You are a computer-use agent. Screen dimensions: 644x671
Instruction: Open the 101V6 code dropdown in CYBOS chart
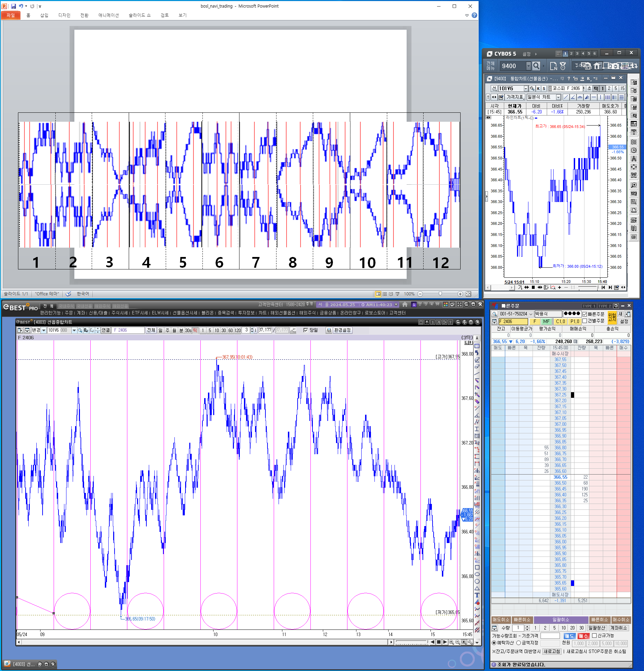[x=526, y=89]
